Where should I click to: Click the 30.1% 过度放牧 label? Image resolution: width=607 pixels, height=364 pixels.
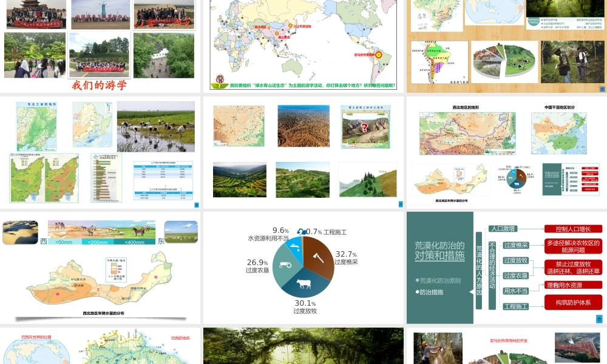(x=305, y=306)
